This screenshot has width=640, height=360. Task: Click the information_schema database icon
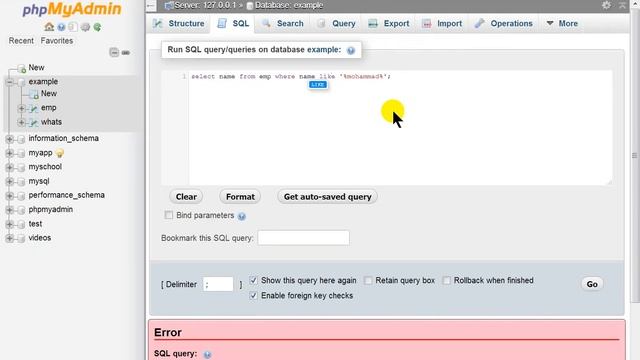(21, 139)
